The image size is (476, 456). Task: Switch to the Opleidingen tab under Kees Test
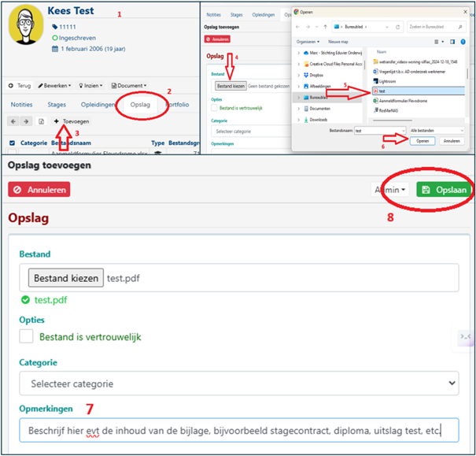98,105
